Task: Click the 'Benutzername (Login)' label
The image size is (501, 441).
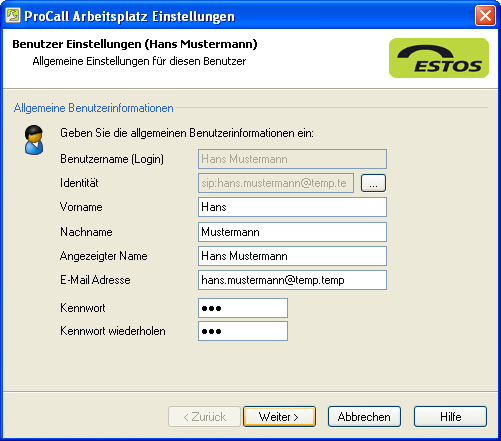Action: [112, 159]
